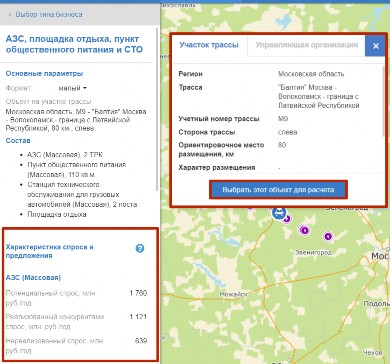Click the Основные параметры heading
This screenshot has height=364, width=390.
tap(44, 74)
